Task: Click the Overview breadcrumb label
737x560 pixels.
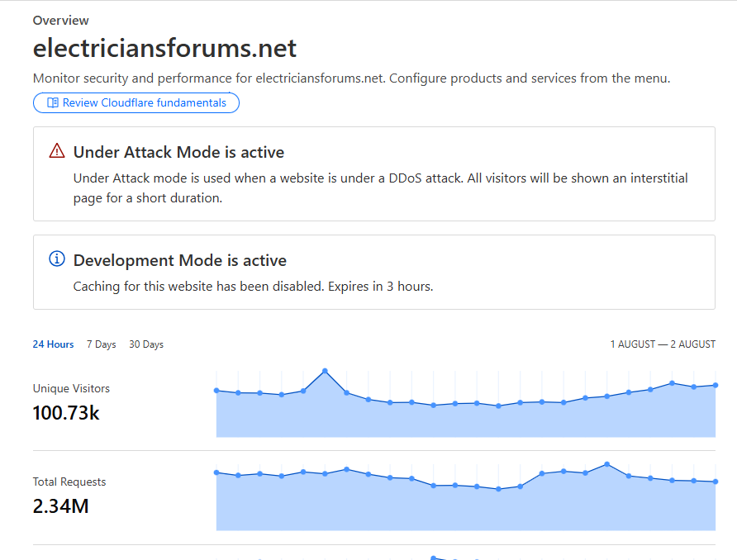Action: point(60,21)
